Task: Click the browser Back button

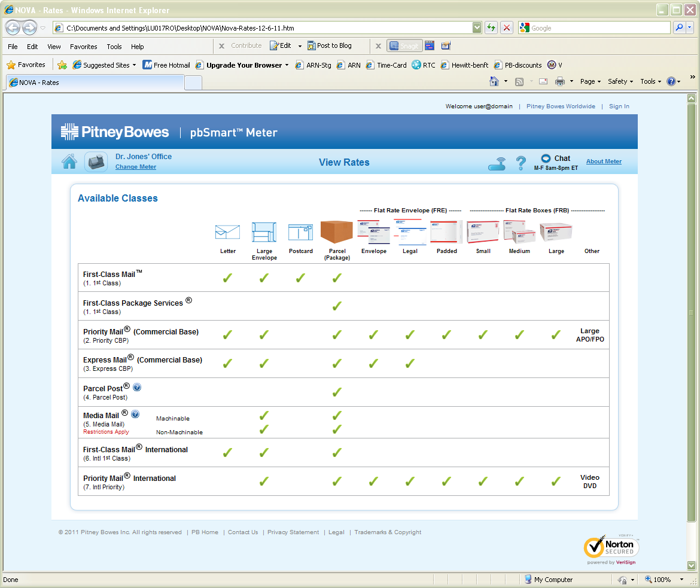Action: coord(13,28)
